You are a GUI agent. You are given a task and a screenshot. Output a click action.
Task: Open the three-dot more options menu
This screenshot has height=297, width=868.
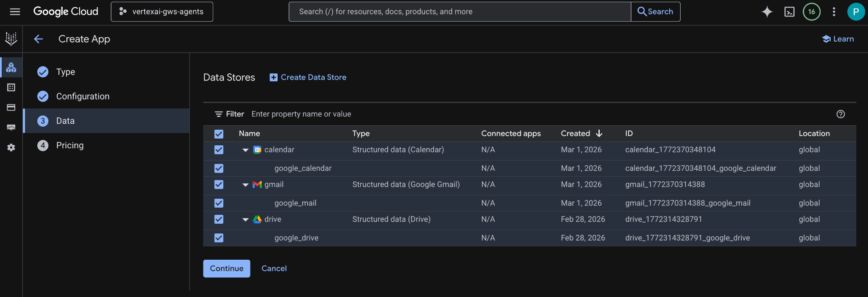(x=834, y=12)
